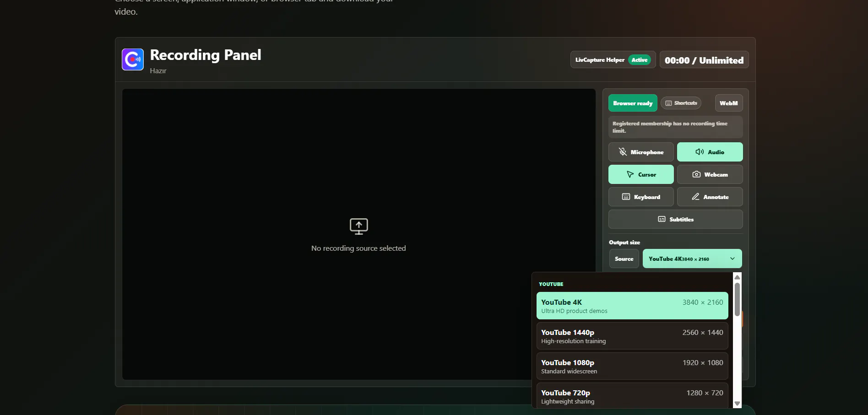The height and width of the screenshot is (415, 868).
Task: Click the Source output size button
Action: (x=624, y=259)
